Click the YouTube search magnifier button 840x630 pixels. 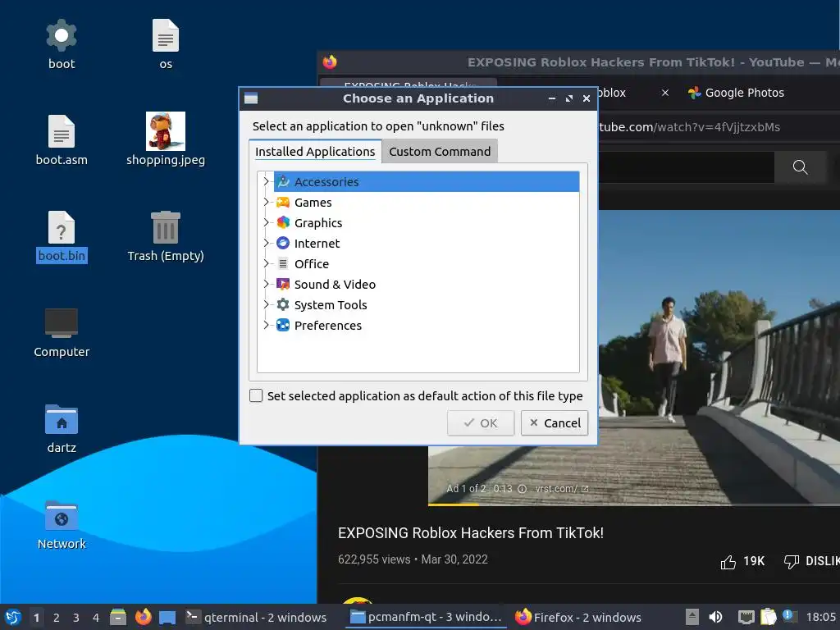(801, 167)
